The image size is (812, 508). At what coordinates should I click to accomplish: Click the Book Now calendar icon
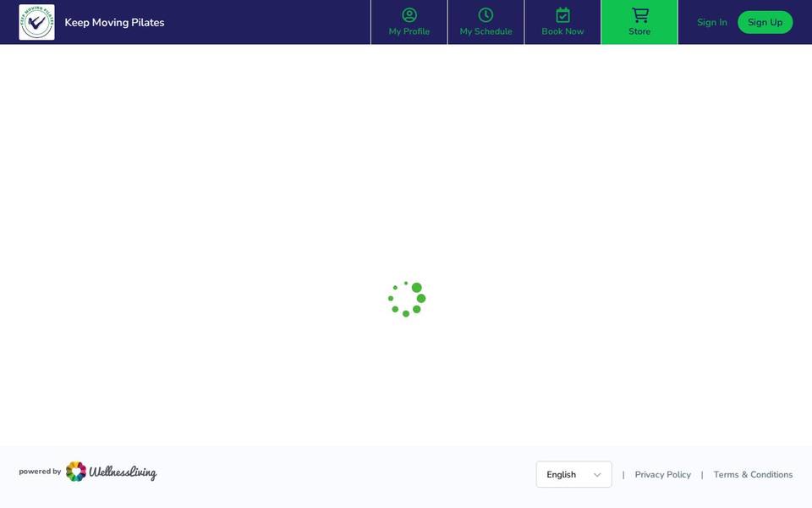click(563, 15)
